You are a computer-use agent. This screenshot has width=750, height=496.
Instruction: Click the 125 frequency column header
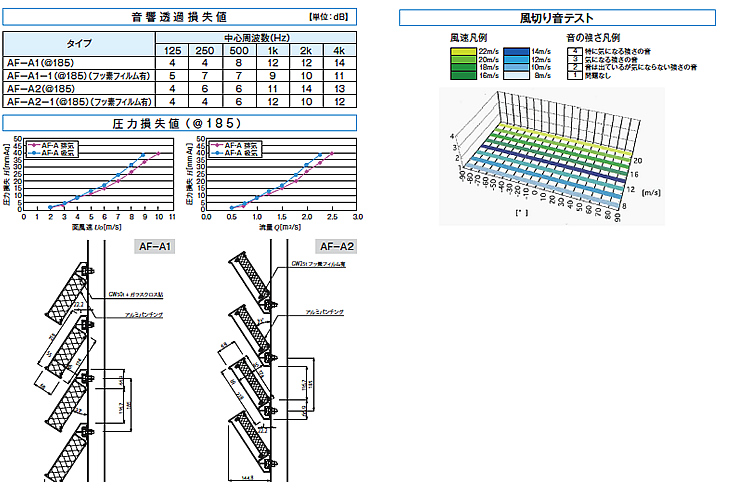pos(174,50)
